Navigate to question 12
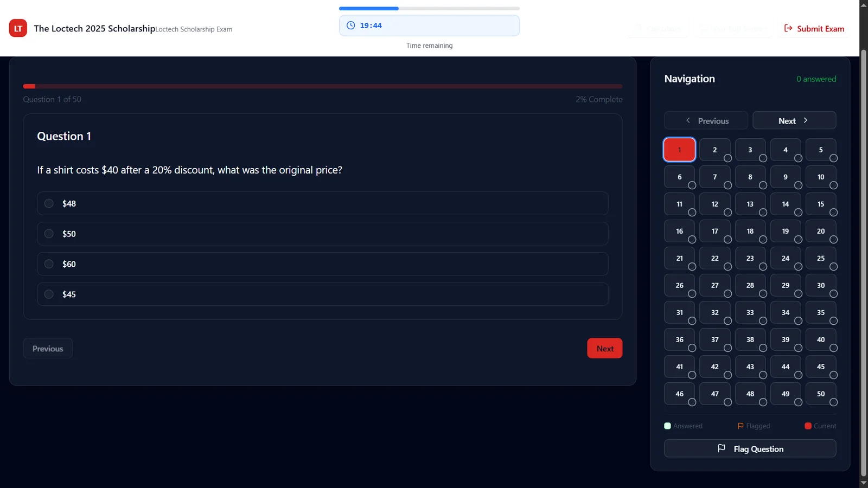Viewport: 868px width, 488px height. coord(714,204)
